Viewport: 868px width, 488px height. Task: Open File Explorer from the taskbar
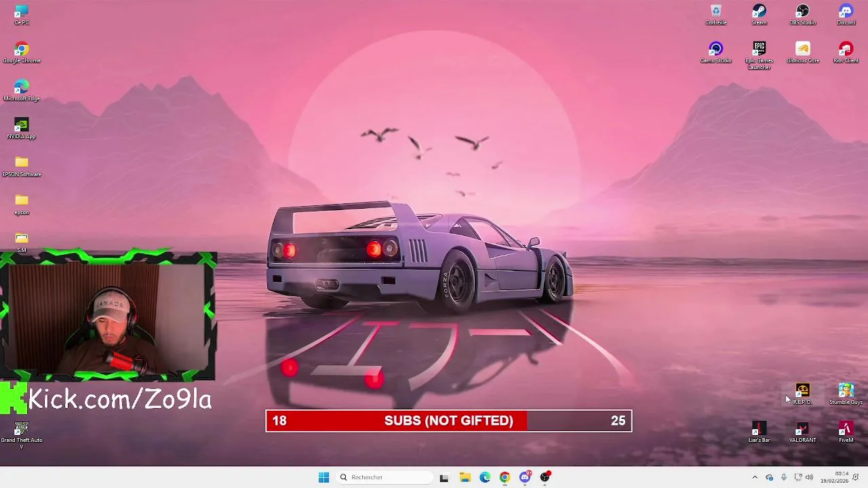pos(465,477)
